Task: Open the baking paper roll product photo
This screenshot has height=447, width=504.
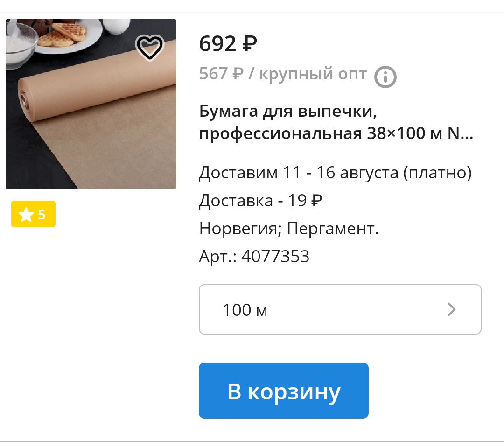Action: coord(91,104)
